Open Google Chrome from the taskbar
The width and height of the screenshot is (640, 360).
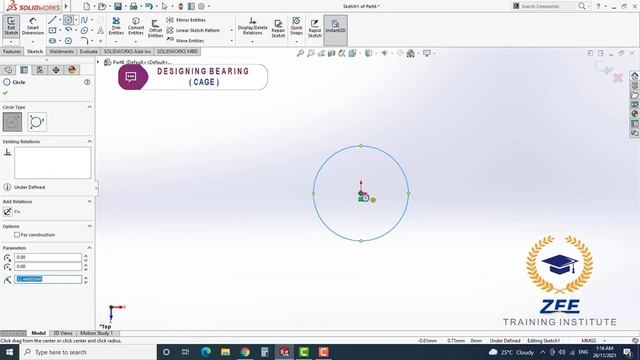point(245,352)
